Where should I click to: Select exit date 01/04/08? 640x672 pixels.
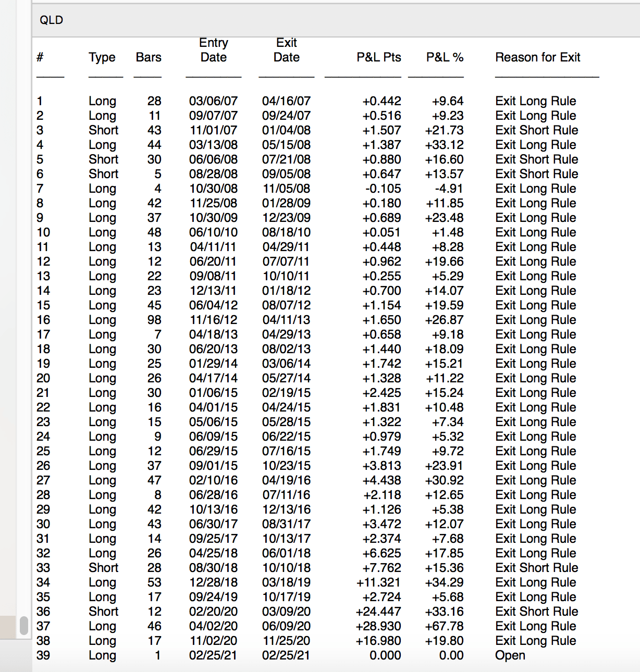(x=286, y=130)
